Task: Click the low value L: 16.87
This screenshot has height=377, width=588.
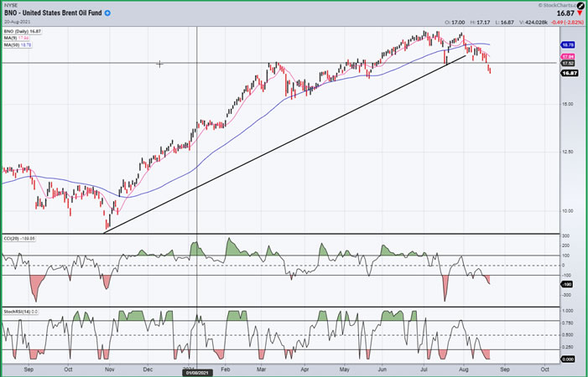Action: tap(505, 23)
